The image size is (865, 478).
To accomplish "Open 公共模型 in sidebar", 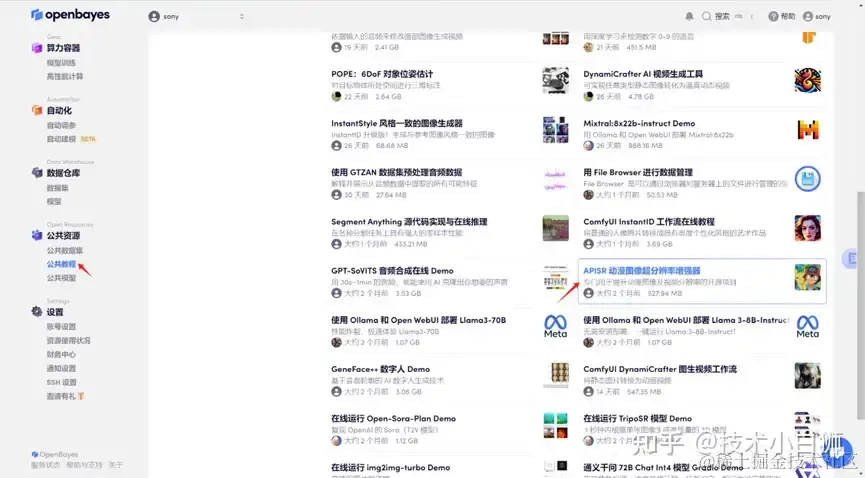I will pyautogui.click(x=61, y=278).
